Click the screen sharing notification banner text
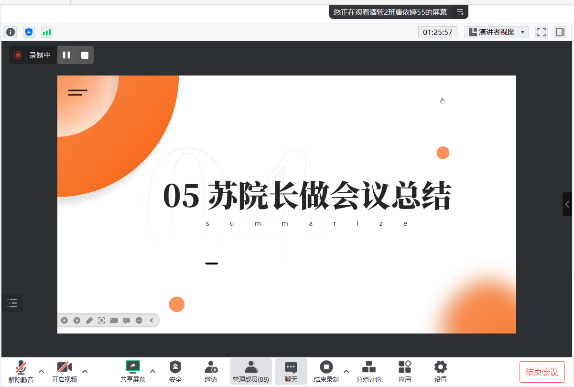Image resolution: width=574 pixels, height=387 pixels. (390, 12)
